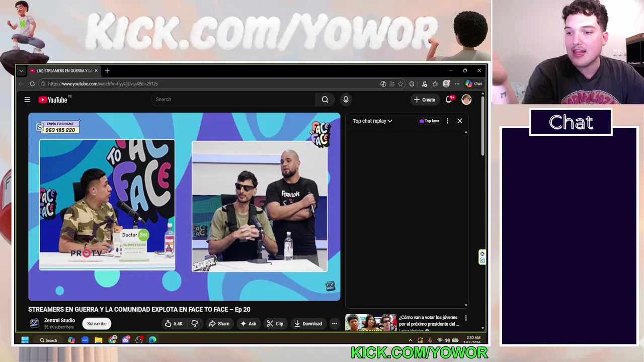
Task: Click the Create video button
Action: point(424,100)
